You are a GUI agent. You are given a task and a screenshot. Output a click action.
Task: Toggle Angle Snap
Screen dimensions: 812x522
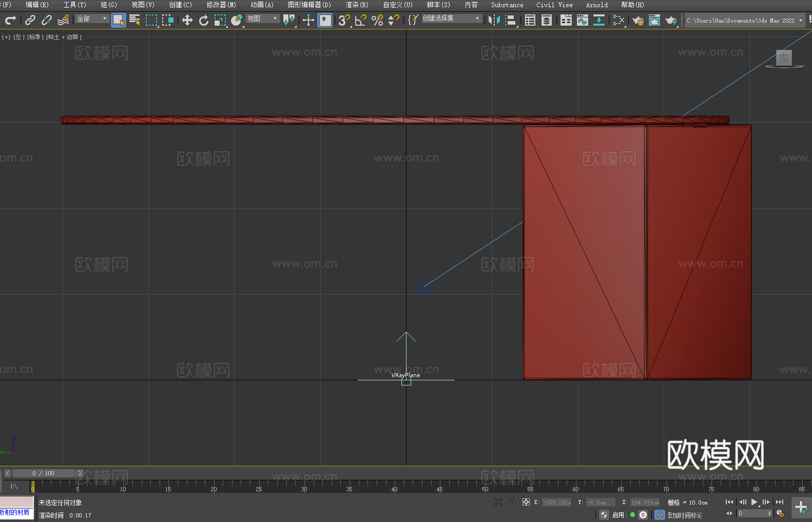click(x=361, y=20)
